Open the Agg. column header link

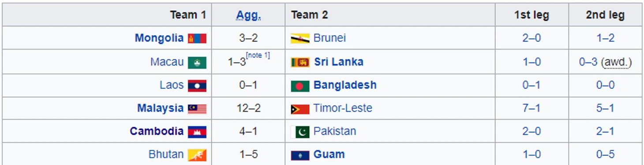(248, 15)
